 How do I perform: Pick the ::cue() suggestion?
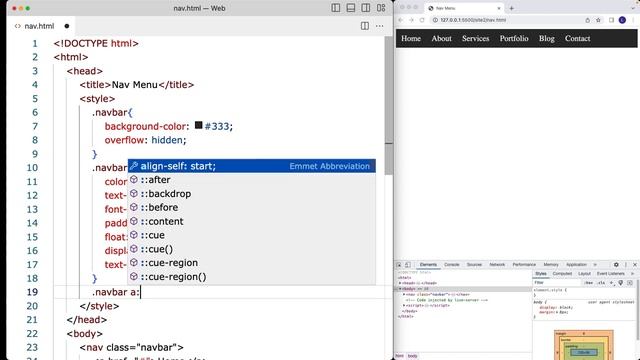coord(251,249)
